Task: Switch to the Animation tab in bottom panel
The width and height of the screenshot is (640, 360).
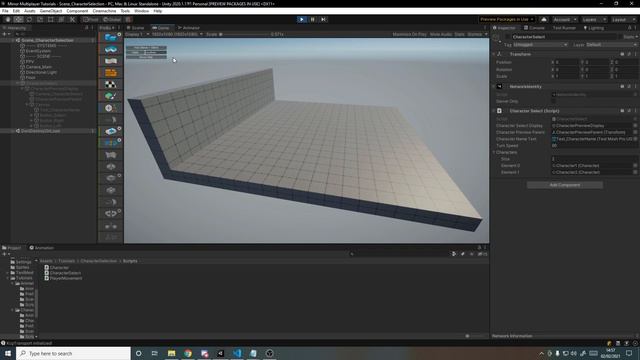Action: tap(42, 248)
